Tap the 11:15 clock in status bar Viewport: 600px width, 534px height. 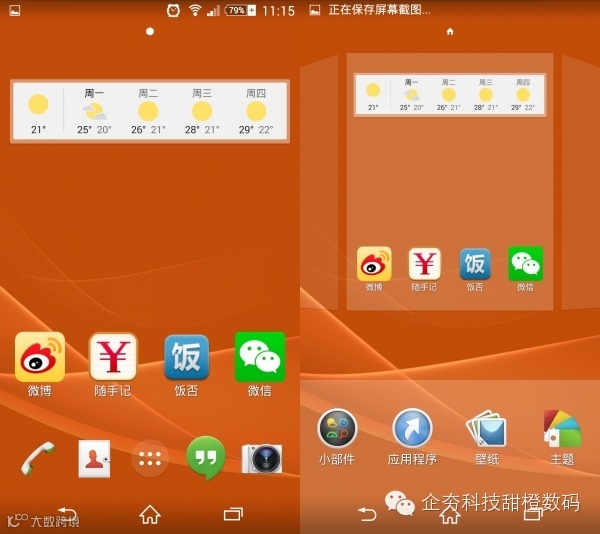(x=278, y=11)
